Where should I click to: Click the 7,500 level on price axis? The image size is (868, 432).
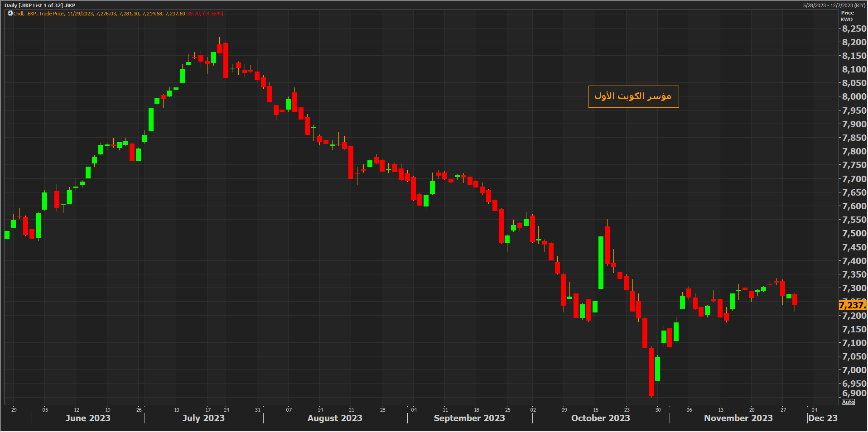[x=854, y=233]
